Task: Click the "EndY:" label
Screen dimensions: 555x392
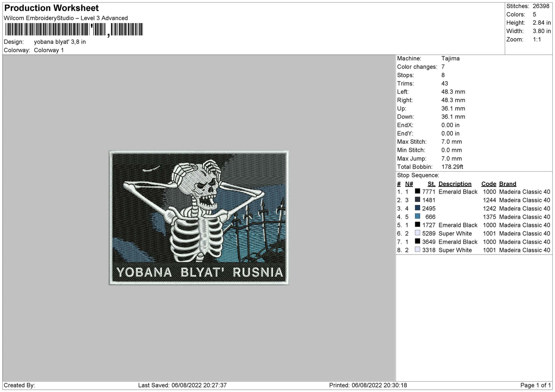Action: pos(405,134)
